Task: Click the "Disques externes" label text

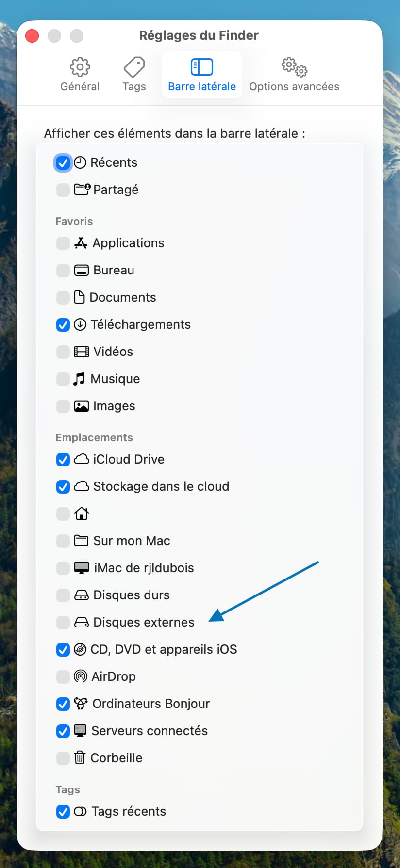Action: tap(144, 622)
